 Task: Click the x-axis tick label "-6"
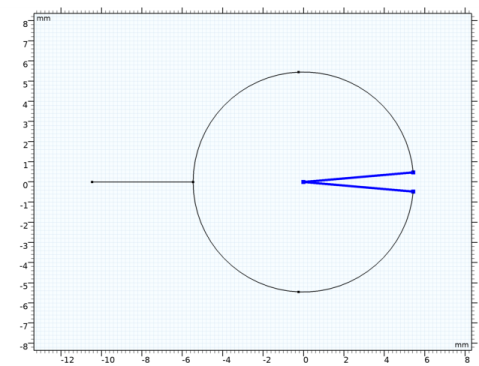tap(186, 360)
